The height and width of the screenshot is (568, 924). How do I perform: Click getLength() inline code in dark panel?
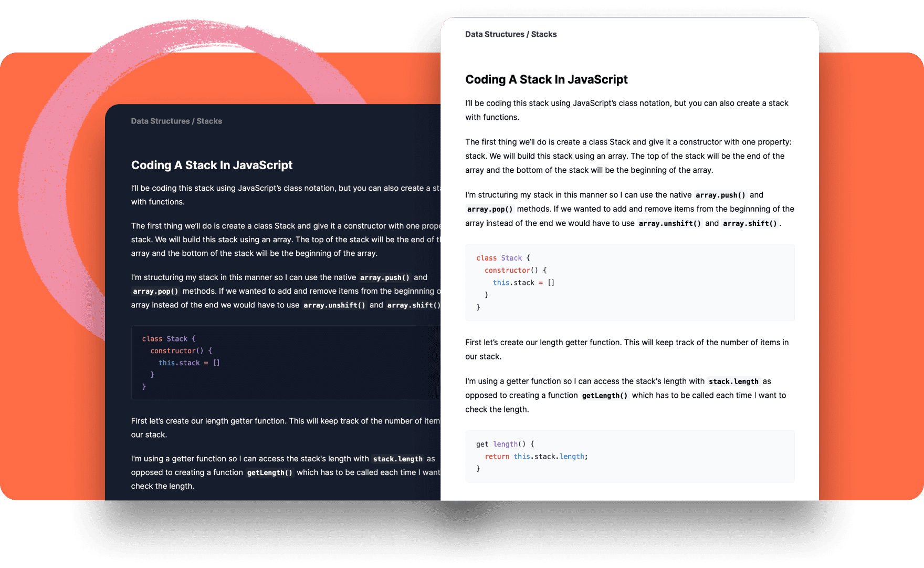270,472
